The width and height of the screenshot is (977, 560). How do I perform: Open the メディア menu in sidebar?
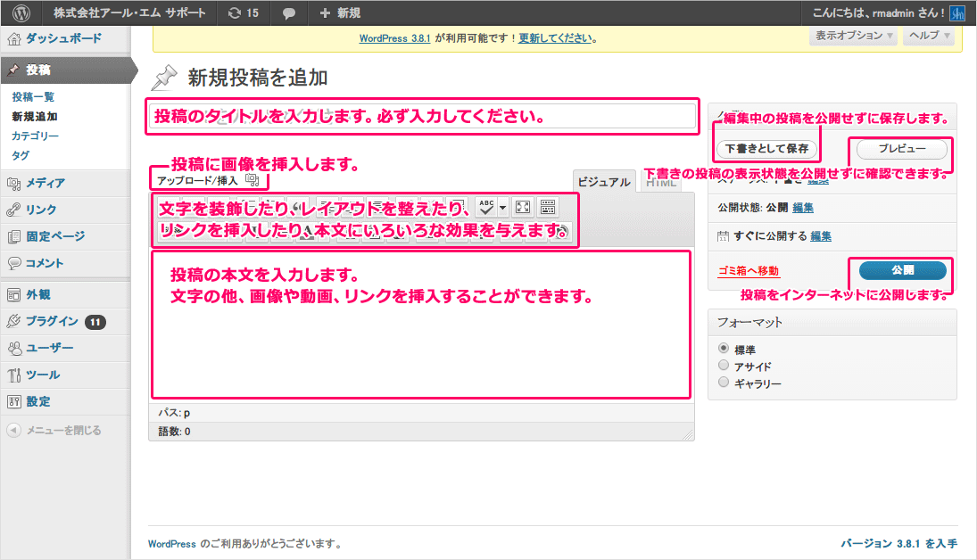click(x=45, y=183)
